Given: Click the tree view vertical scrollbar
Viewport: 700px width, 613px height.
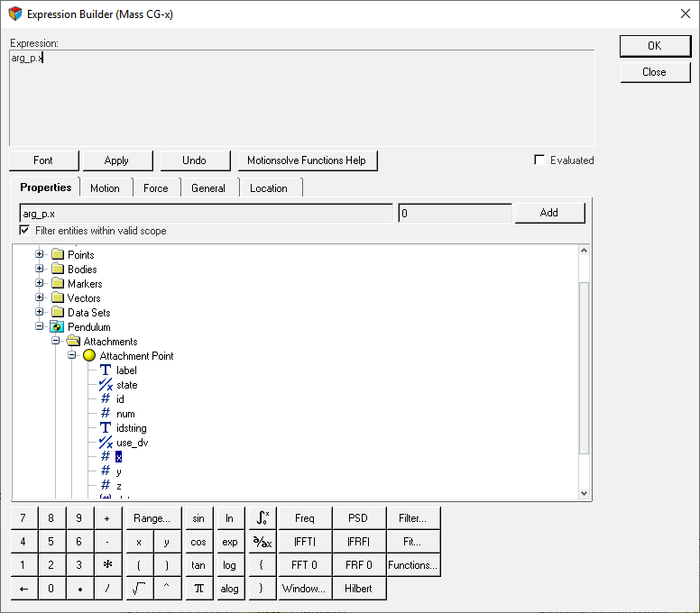Looking at the screenshot, I should (x=584, y=370).
